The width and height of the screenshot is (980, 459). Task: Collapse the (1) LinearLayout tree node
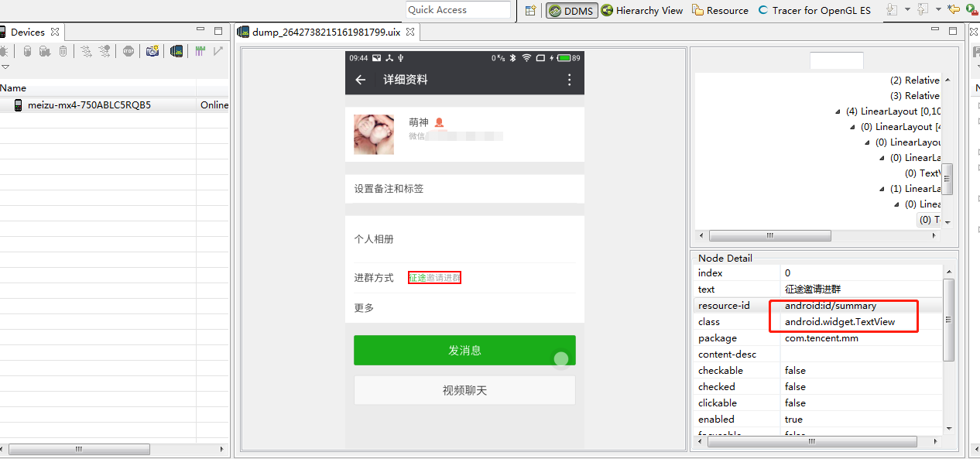[x=882, y=189]
